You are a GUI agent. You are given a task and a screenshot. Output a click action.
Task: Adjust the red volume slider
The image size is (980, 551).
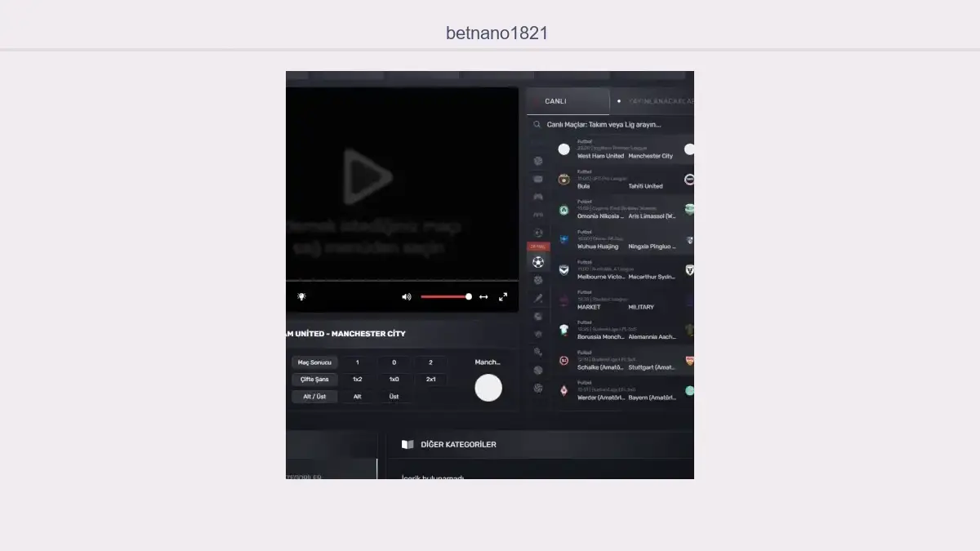tap(445, 297)
